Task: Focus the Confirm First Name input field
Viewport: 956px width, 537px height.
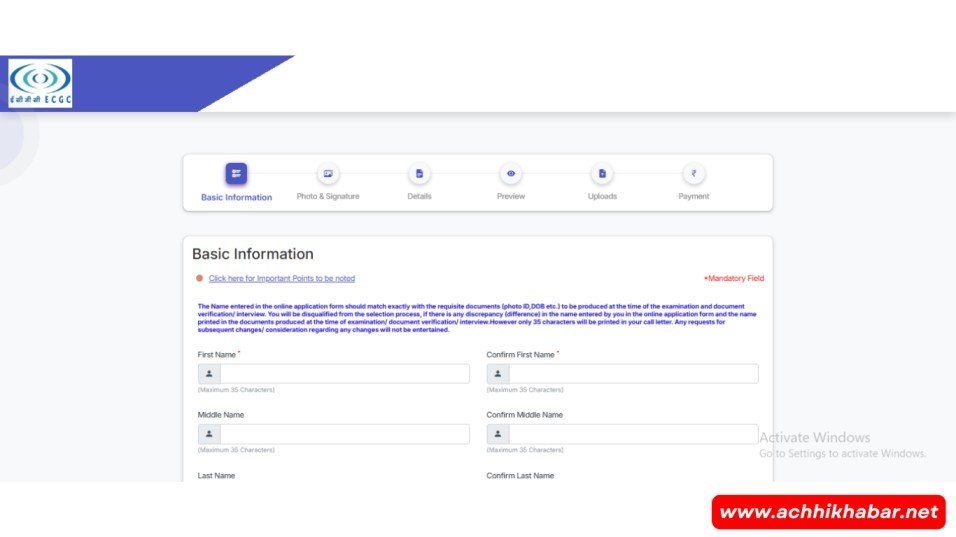Action: [x=633, y=374]
